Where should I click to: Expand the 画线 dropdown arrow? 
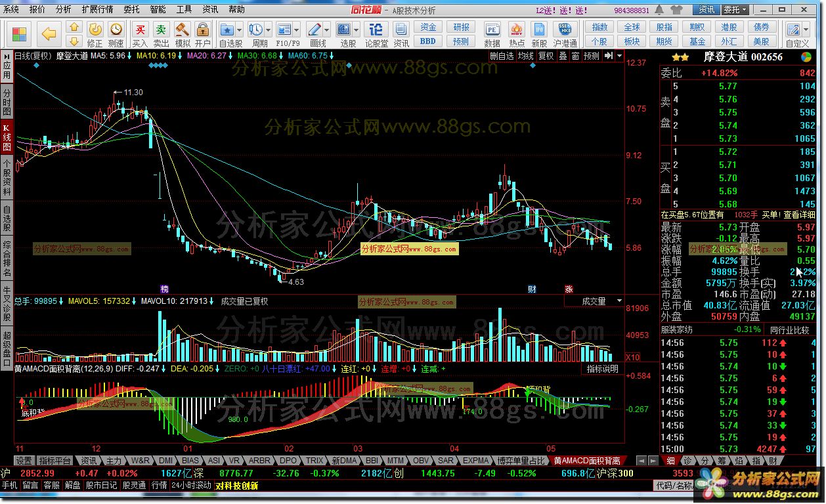tap(327, 30)
